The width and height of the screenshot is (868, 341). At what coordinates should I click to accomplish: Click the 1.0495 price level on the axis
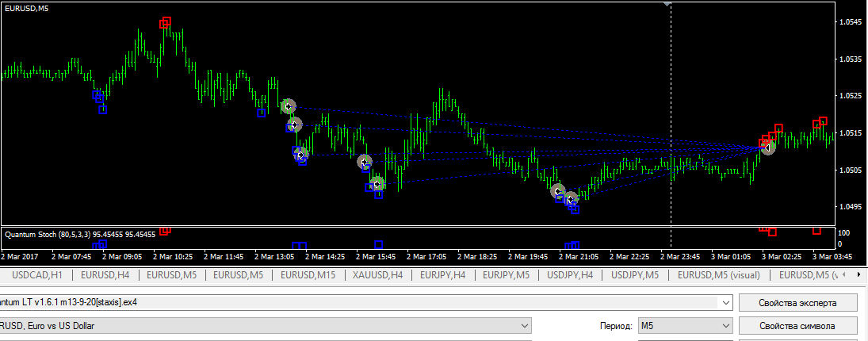coord(852,207)
